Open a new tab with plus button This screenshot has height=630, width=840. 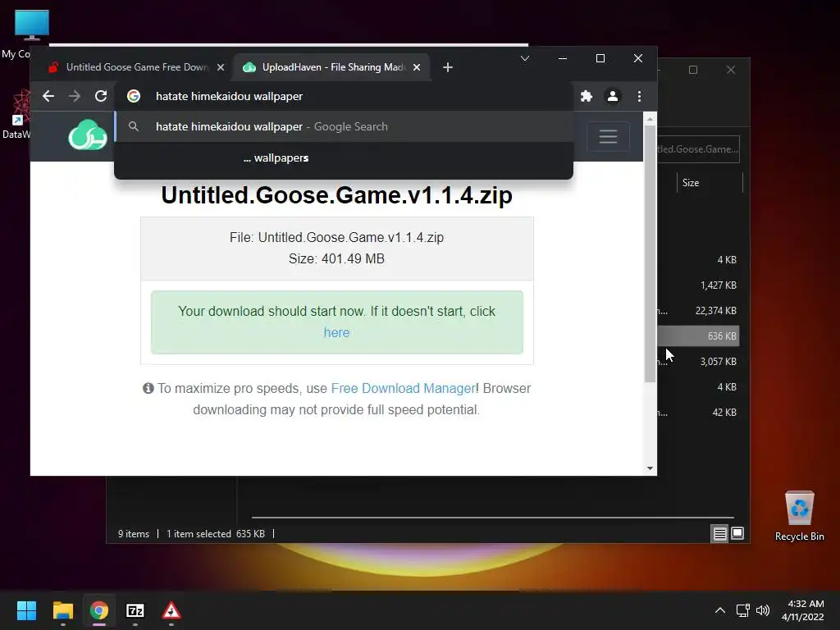(x=448, y=67)
